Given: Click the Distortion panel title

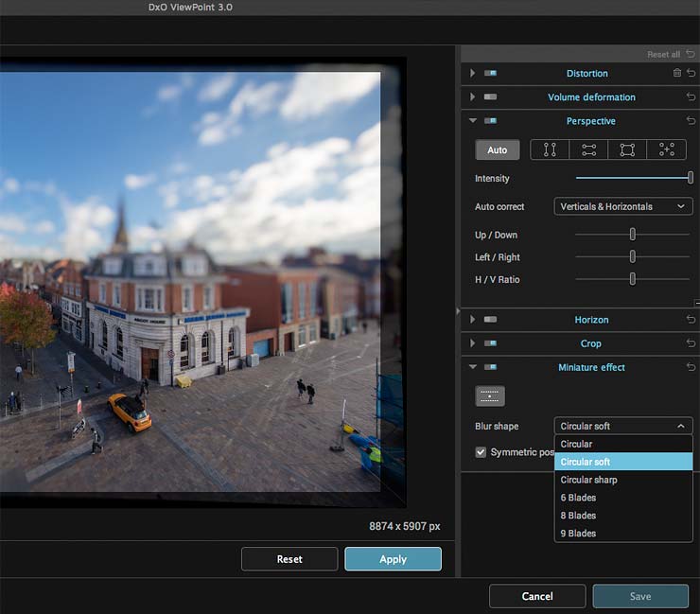Looking at the screenshot, I should coord(587,73).
